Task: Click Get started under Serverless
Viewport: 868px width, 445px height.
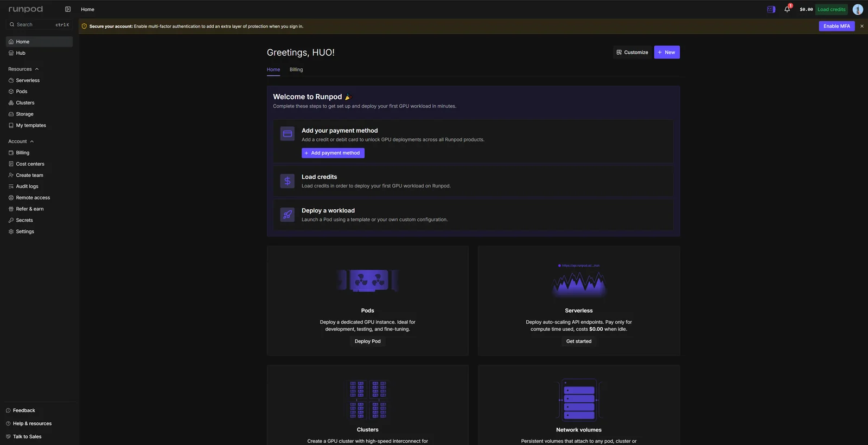Action: click(x=579, y=341)
